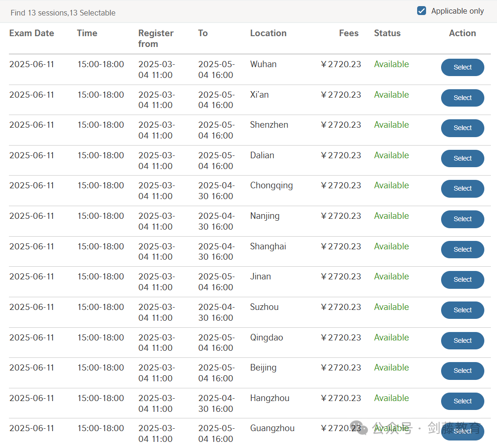Click the Fees column header
Image resolution: width=497 pixels, height=448 pixels.
pos(349,33)
